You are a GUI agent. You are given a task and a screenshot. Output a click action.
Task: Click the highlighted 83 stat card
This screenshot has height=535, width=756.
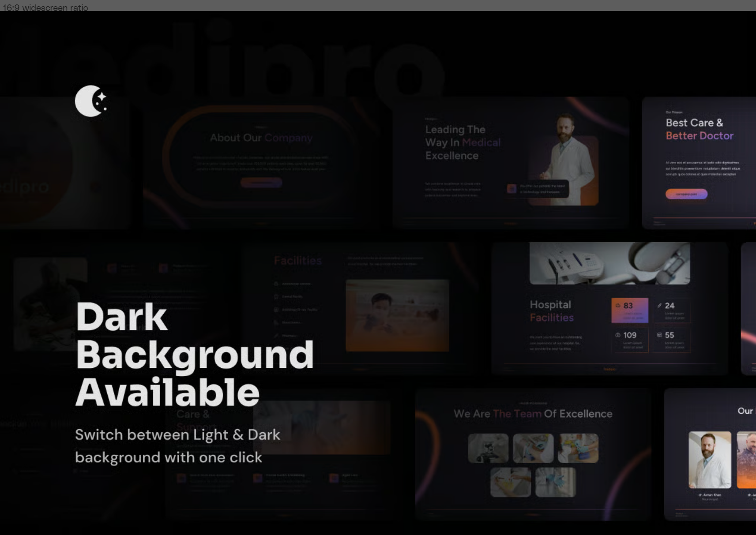click(x=630, y=311)
